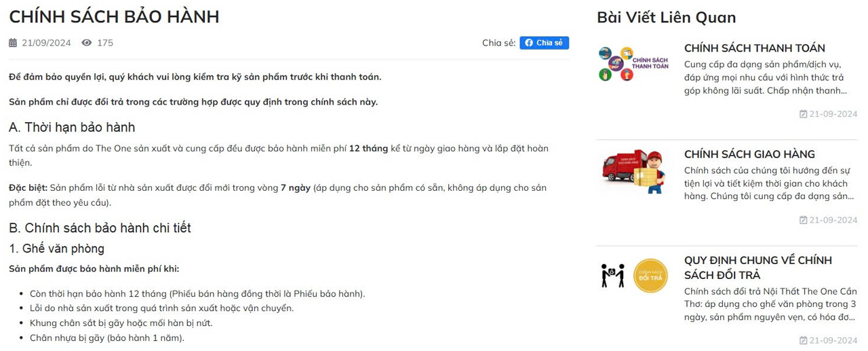Share the article with the blue Facebook button
Viewport: 868px width, 351px height.
544,43
